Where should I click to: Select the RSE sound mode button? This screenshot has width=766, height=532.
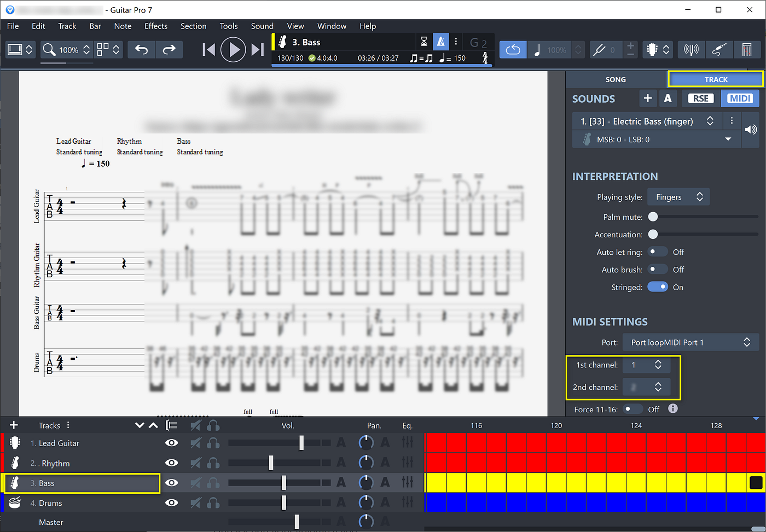point(701,98)
